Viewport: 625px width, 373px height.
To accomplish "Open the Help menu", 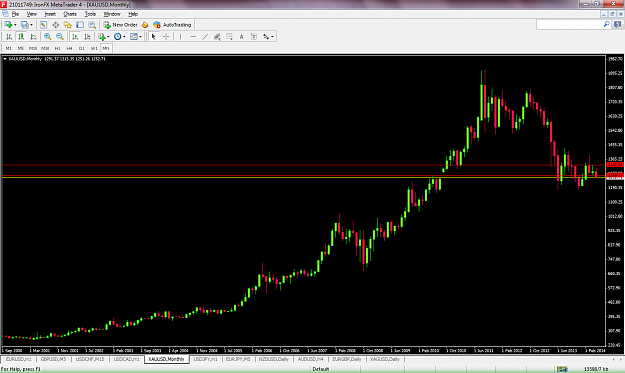I will 133,14.
